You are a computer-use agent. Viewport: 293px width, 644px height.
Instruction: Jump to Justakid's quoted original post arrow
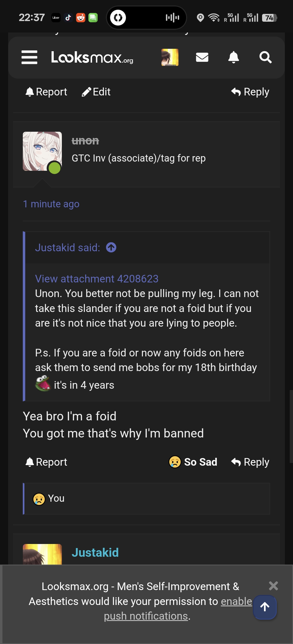point(111,247)
